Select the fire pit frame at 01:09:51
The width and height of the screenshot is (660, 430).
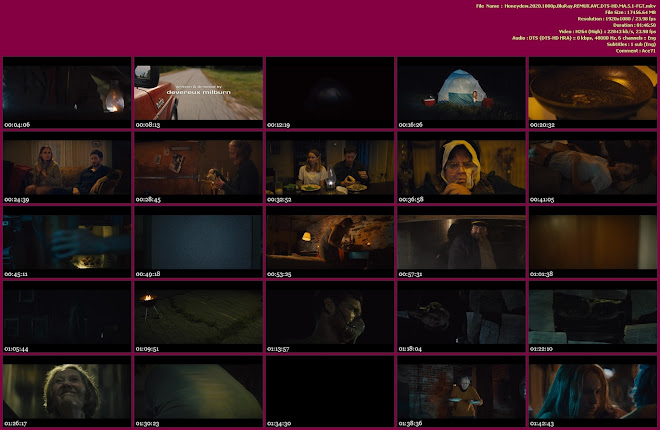198,317
